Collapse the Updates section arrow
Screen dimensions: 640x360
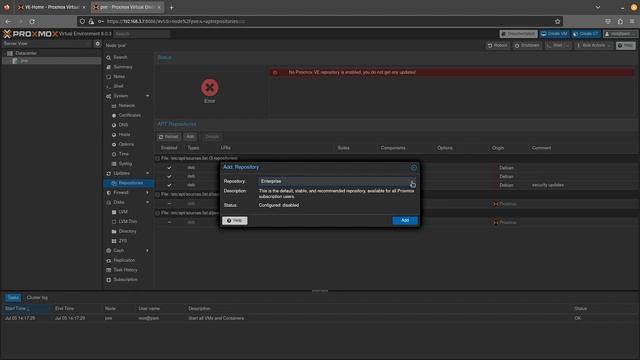coord(147,173)
